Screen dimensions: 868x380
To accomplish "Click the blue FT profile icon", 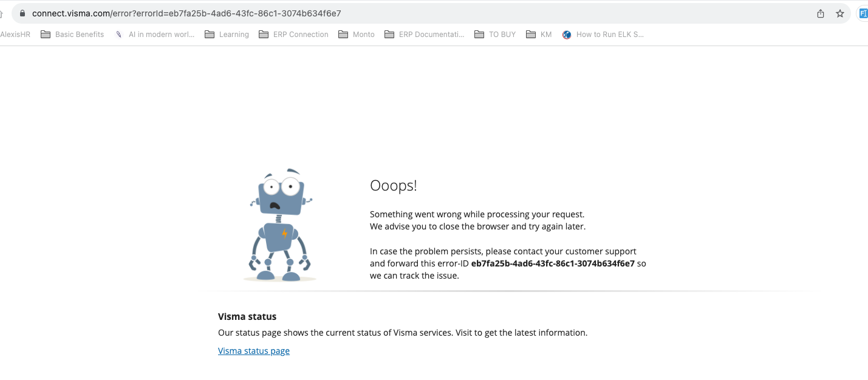I will [863, 13].
